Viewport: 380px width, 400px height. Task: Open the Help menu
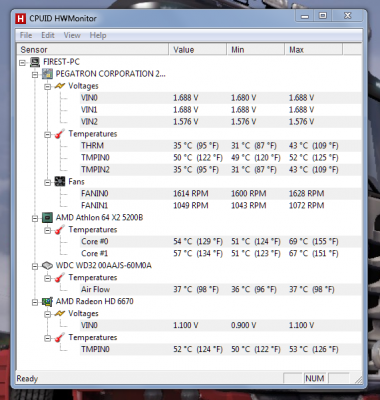[98, 35]
